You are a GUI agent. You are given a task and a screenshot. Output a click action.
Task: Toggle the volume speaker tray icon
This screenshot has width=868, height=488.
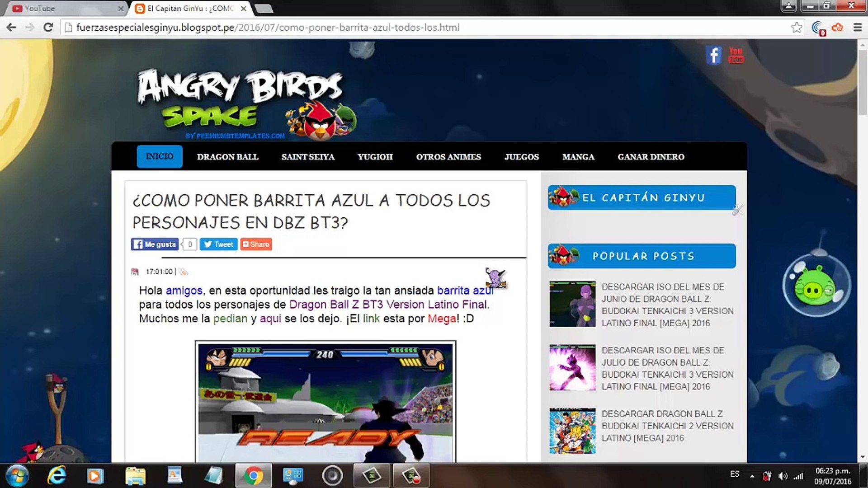(x=783, y=476)
